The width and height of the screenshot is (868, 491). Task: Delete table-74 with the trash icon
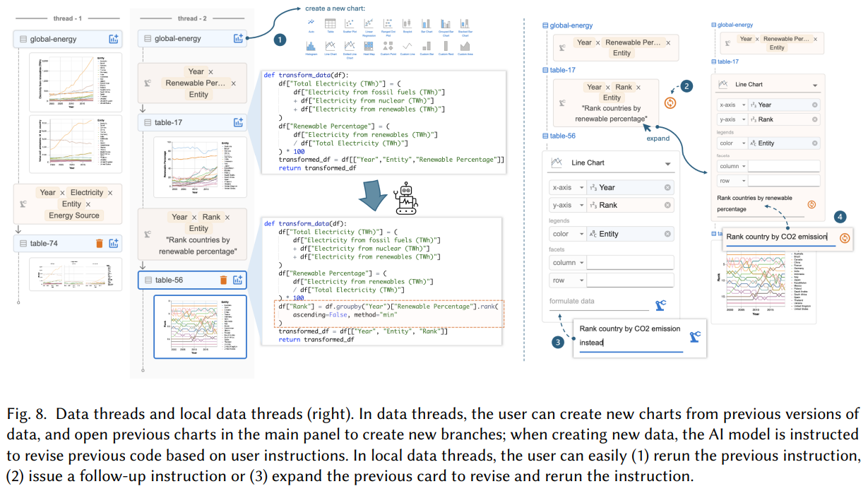(x=100, y=244)
